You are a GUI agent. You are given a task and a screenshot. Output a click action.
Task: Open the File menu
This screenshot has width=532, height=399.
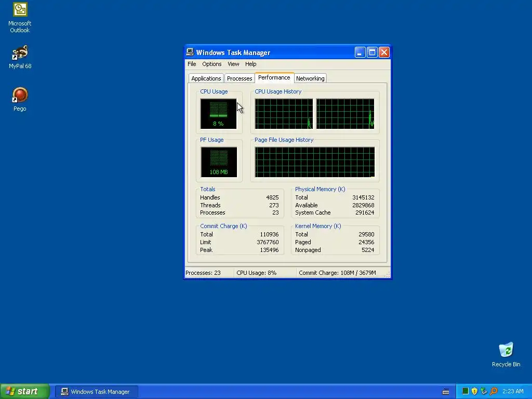point(192,64)
